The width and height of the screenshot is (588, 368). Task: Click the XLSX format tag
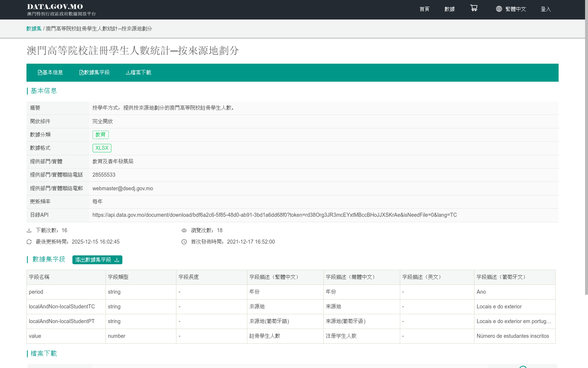(102, 148)
